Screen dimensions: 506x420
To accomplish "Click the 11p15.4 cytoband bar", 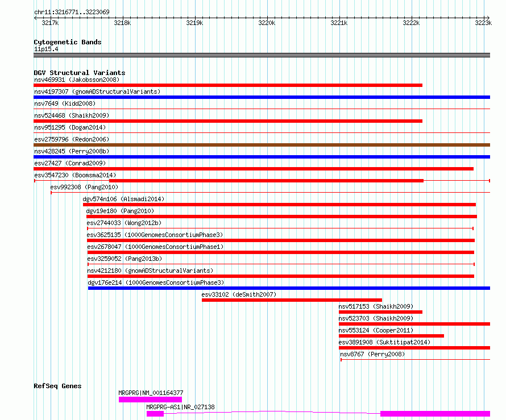I will (262, 55).
